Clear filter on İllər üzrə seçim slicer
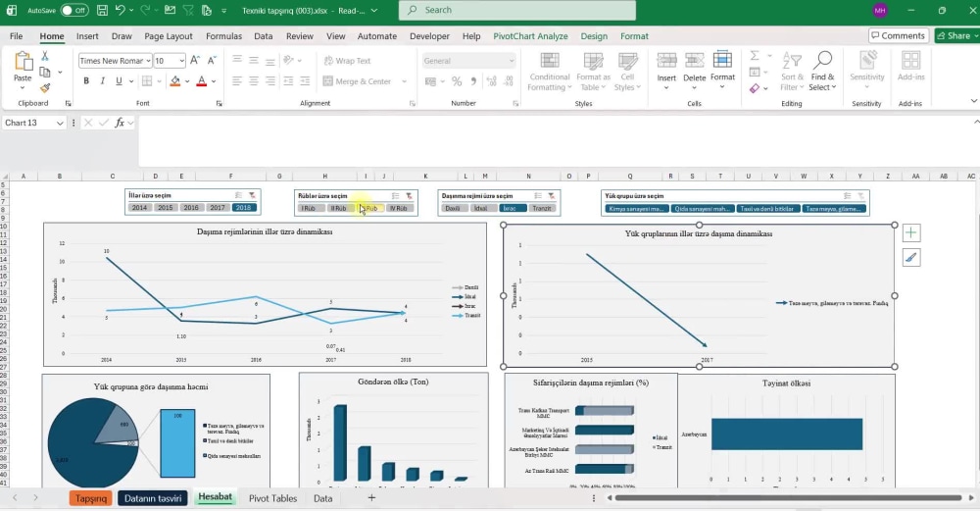 252,196
